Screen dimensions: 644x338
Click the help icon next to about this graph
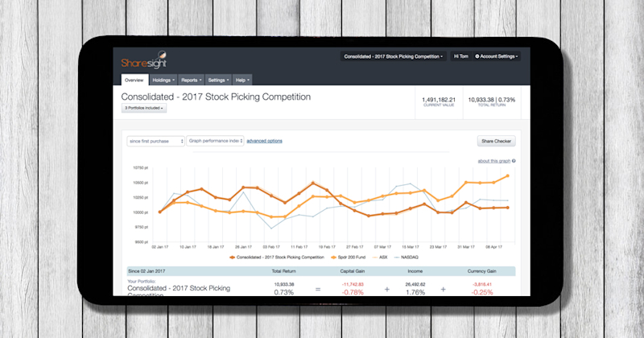(514, 161)
